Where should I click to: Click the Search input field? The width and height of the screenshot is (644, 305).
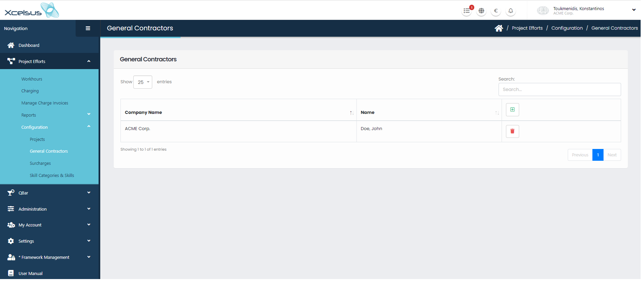pos(559,90)
